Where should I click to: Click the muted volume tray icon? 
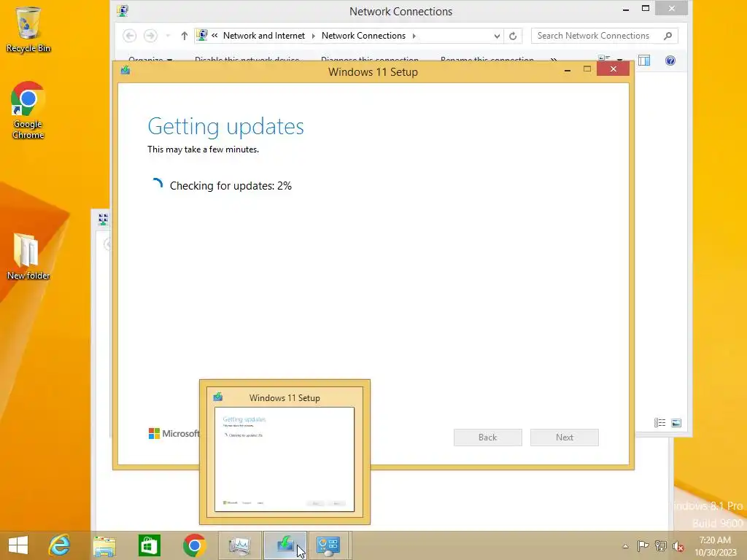[678, 546]
